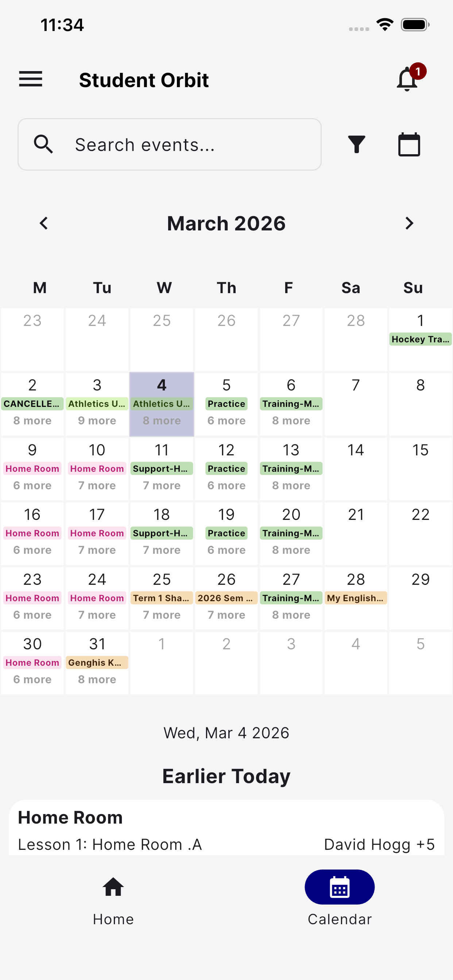Expand '9 more' events on March 3
Image resolution: width=453 pixels, height=980 pixels.
coord(97,421)
